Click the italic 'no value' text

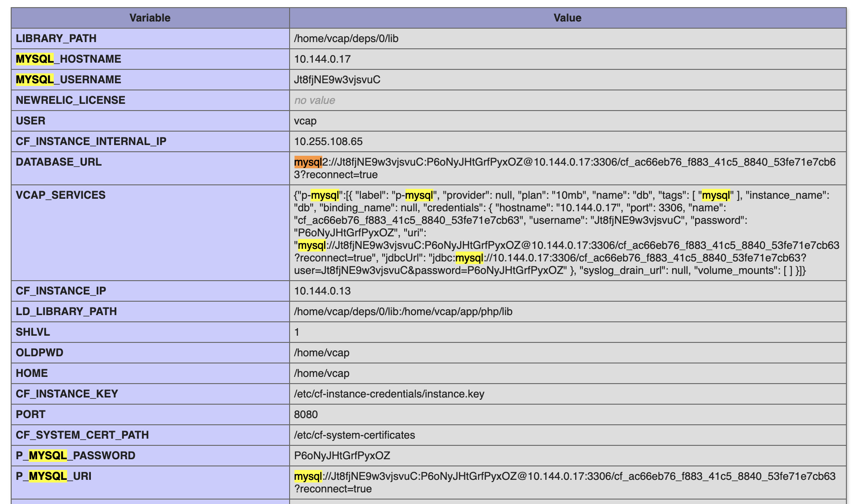point(314,100)
